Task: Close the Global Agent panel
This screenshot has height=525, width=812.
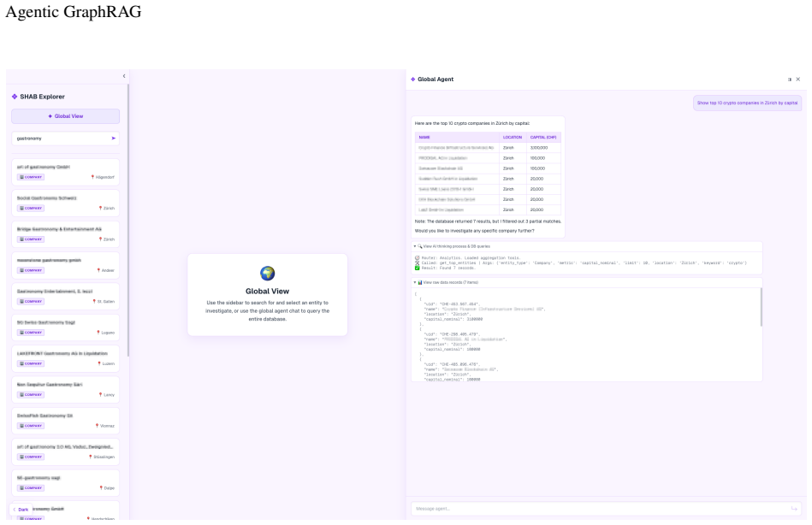Action: pos(798,80)
